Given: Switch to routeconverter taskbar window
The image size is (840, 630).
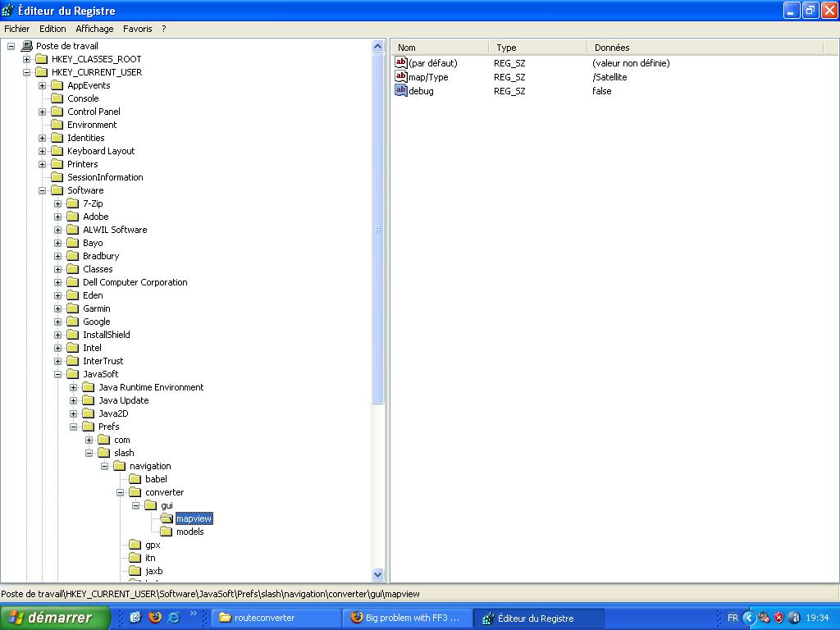Looking at the screenshot, I should coord(275,618).
